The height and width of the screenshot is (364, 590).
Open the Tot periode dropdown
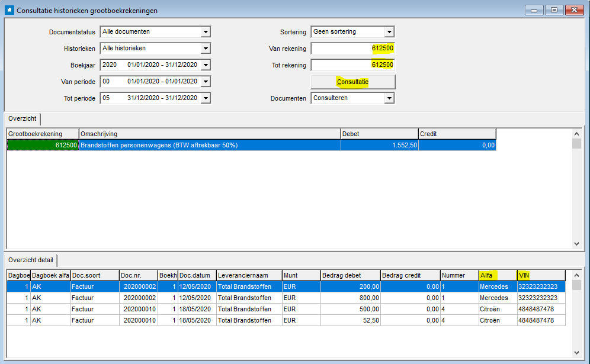pyautogui.click(x=206, y=98)
